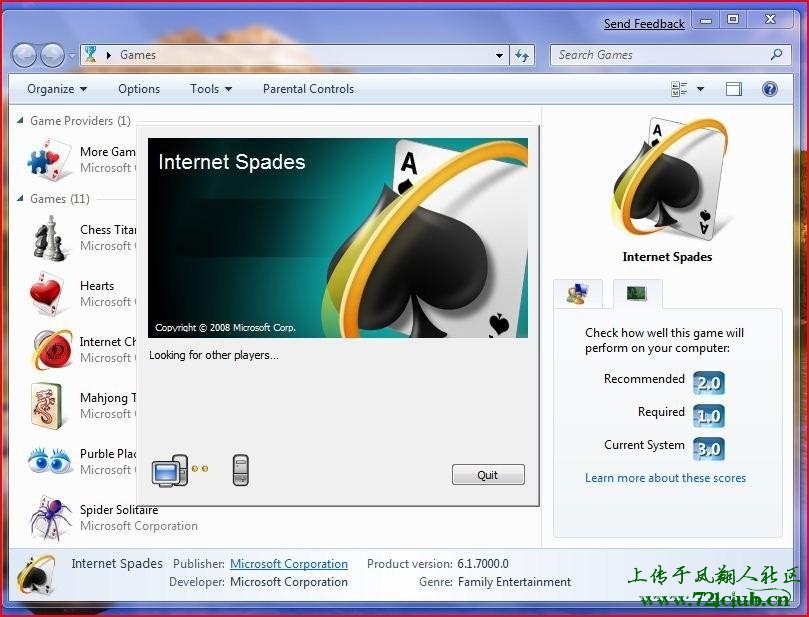Click the server tower icon in dialog
Screen dimensions: 809x617
(241, 470)
